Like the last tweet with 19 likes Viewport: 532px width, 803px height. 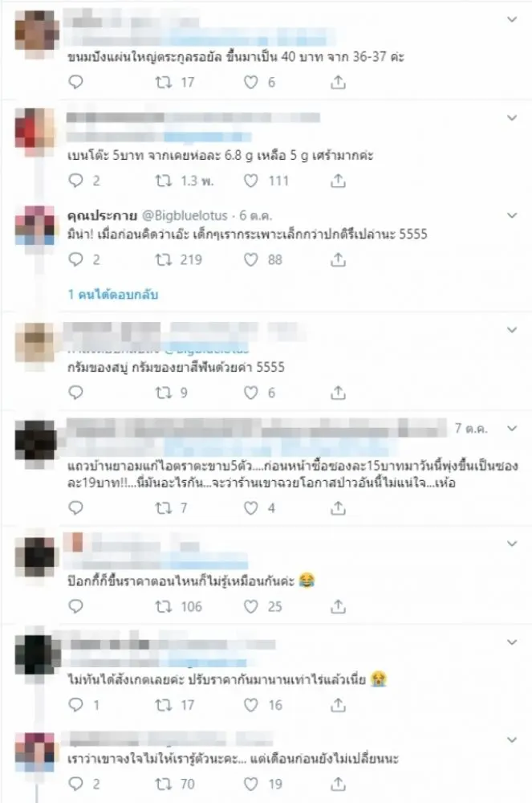click(250, 784)
